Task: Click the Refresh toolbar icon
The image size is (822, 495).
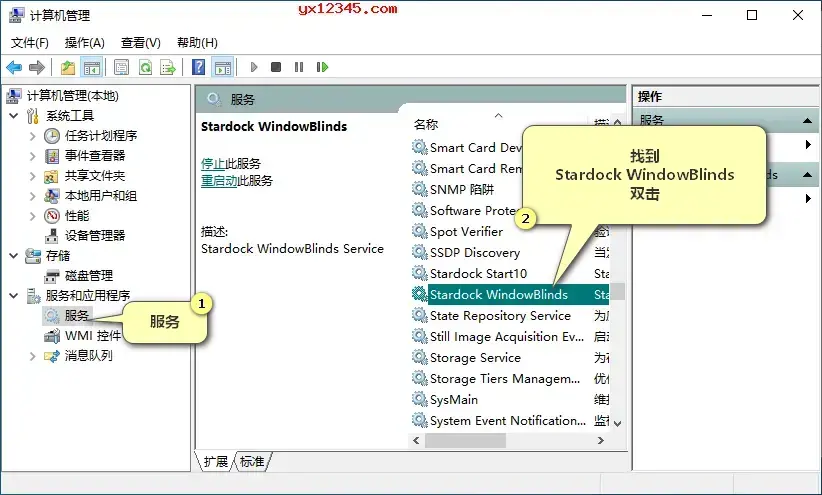Action: pyautogui.click(x=145, y=67)
